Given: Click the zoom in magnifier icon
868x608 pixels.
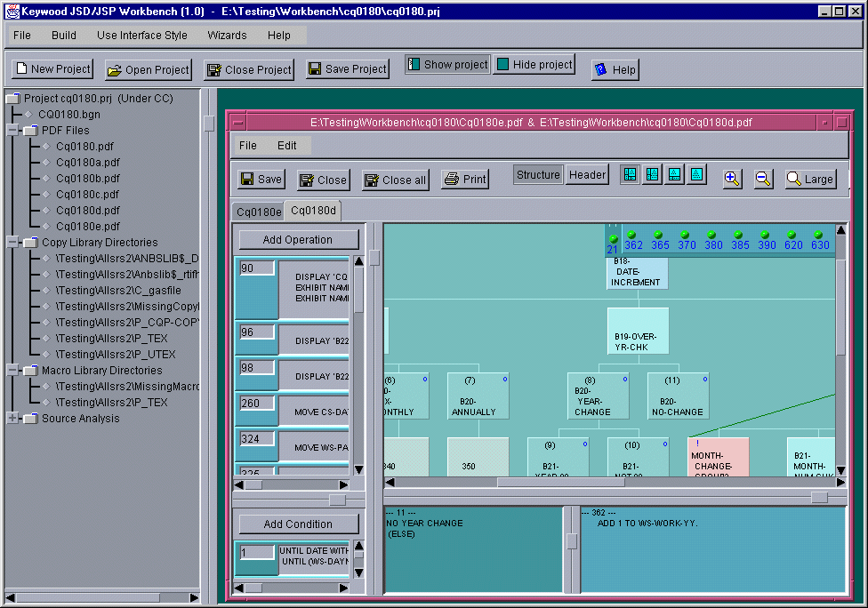Looking at the screenshot, I should click(732, 179).
